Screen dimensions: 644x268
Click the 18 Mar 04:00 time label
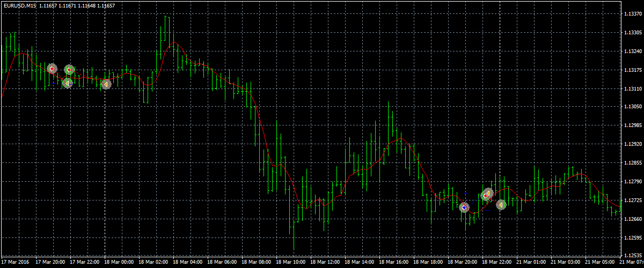[188, 263]
